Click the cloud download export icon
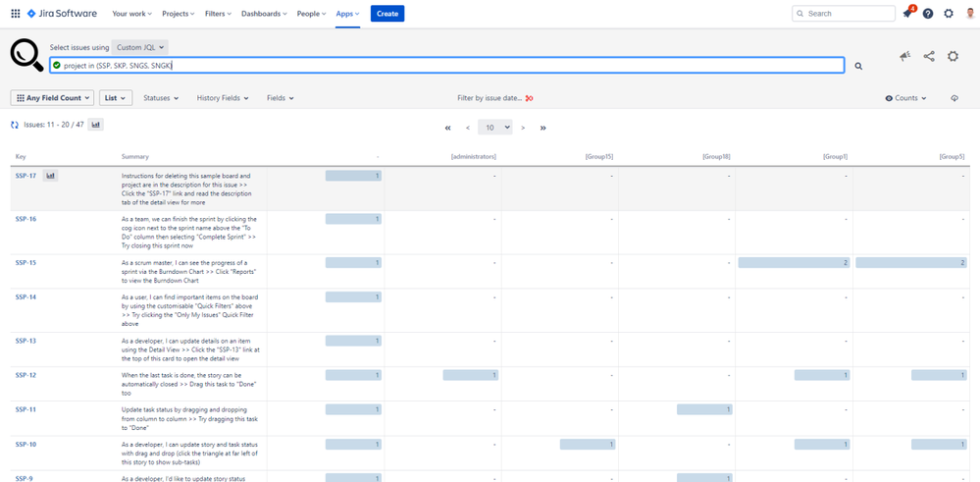Image resolution: width=980 pixels, height=482 pixels. [954, 98]
